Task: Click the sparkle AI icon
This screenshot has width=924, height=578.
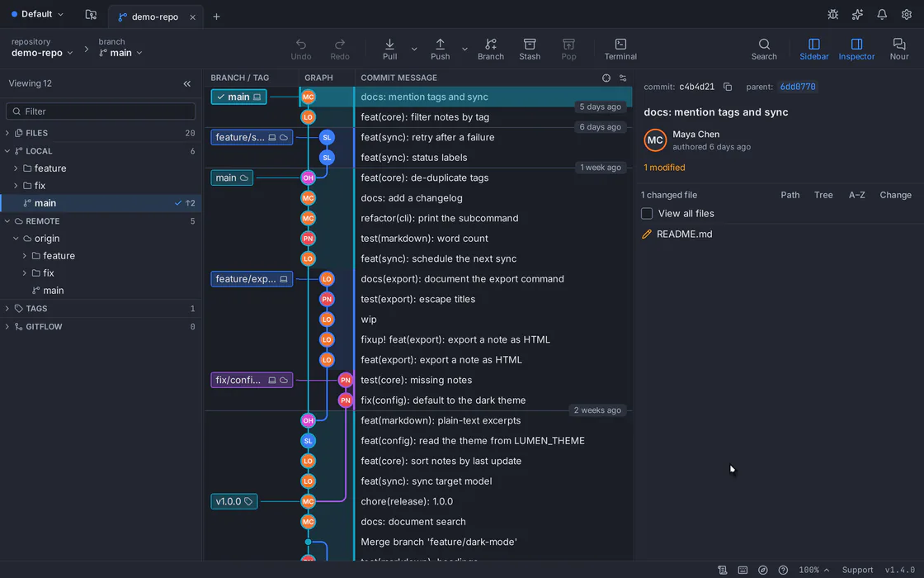Action: click(857, 15)
